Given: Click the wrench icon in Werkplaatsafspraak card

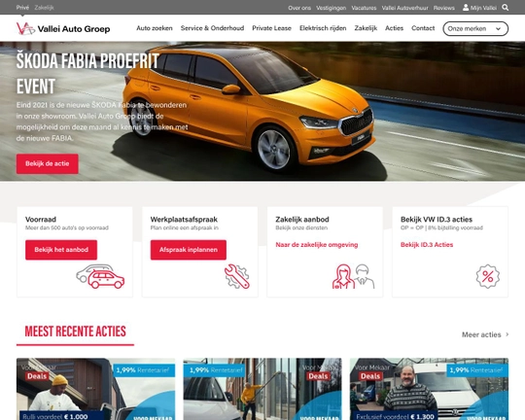Looking at the screenshot, I should 237,276.
